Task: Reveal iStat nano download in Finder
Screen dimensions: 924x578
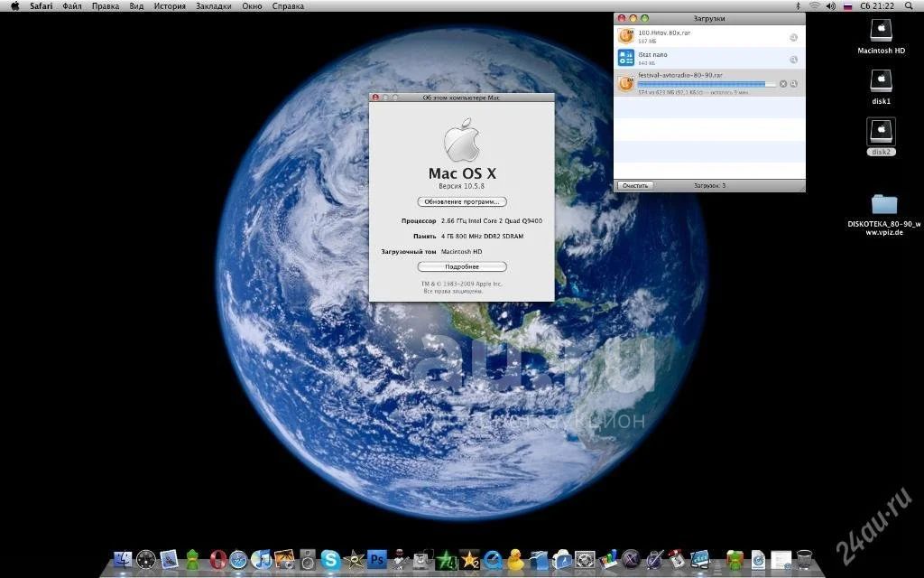Action: coord(794,60)
